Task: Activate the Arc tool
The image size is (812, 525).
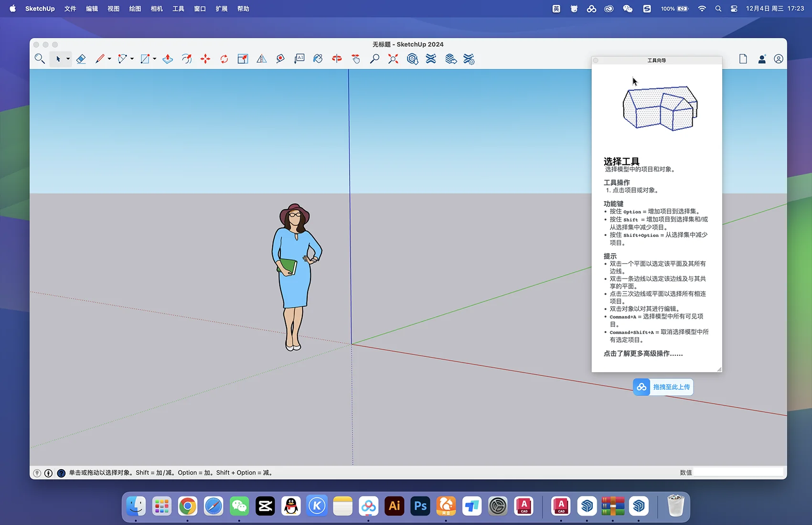Action: pos(122,59)
